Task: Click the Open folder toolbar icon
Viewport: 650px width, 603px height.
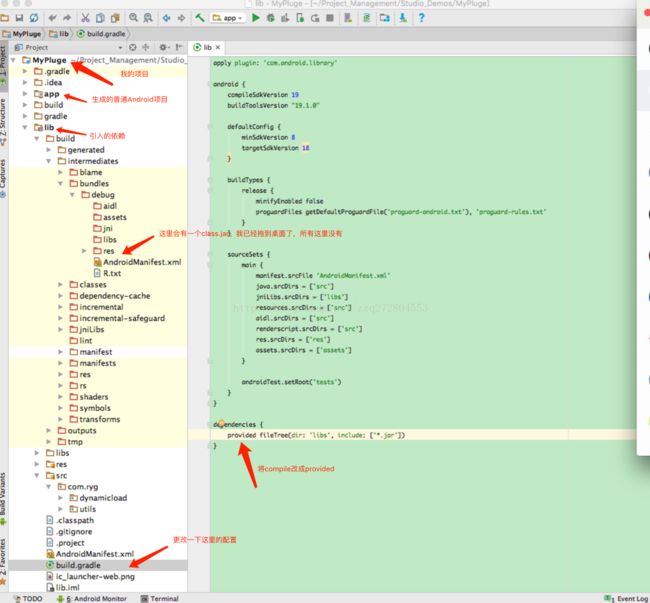Action: click(x=5, y=18)
